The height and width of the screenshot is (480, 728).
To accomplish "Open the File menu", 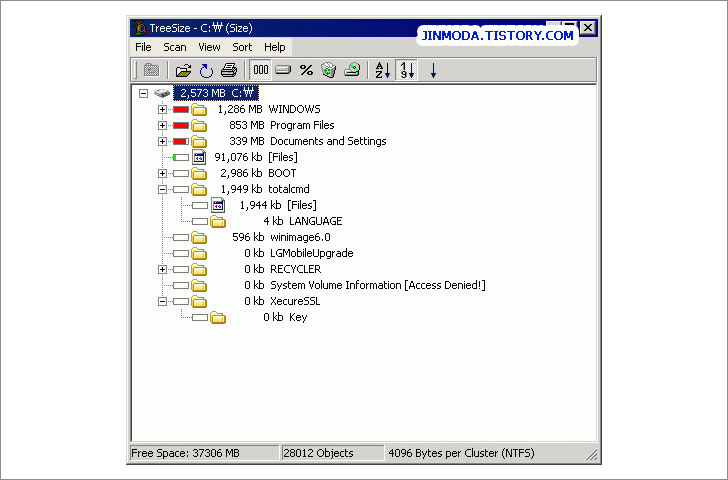I will pos(143,47).
